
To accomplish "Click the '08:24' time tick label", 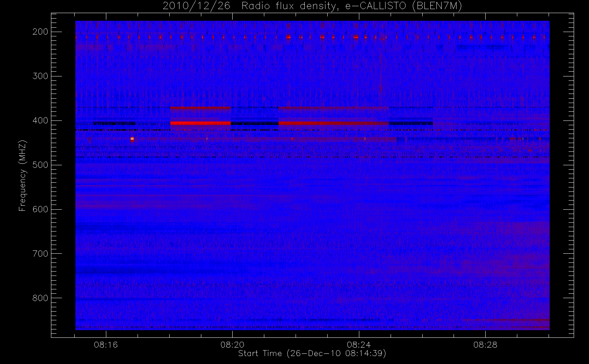I will pos(359,345).
